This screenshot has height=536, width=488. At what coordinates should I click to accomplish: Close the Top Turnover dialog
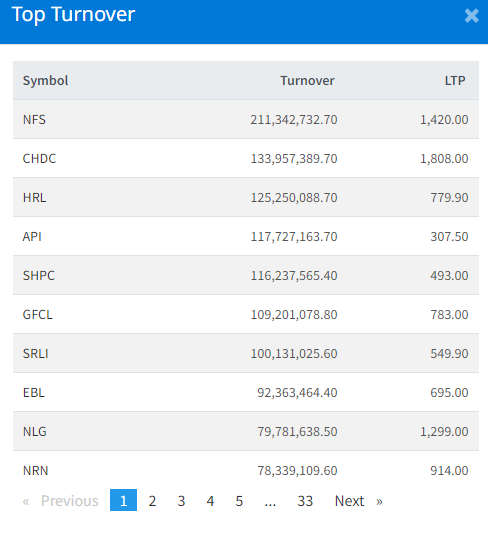472,16
